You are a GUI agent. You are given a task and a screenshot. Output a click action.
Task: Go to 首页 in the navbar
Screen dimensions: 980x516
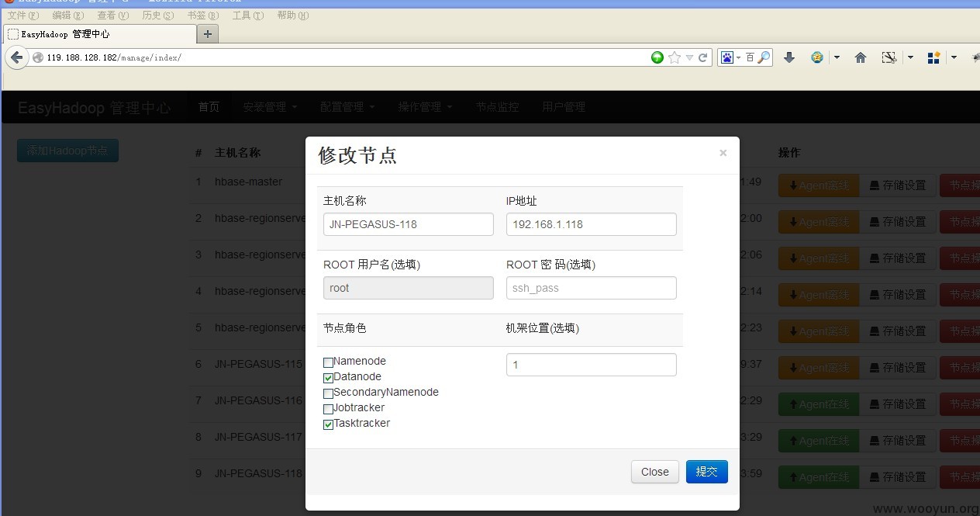coord(209,107)
